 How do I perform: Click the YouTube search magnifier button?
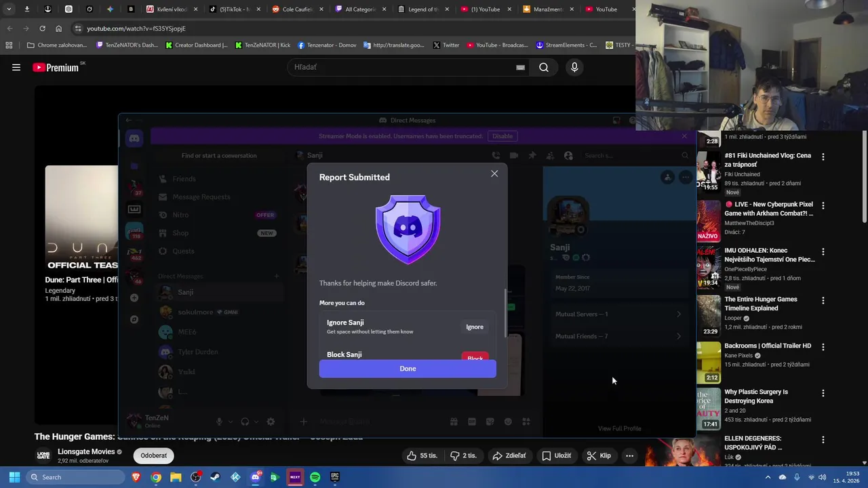(x=544, y=67)
